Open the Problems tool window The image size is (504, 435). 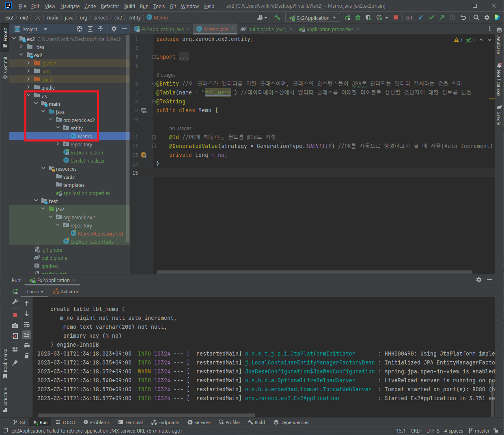[x=97, y=422]
